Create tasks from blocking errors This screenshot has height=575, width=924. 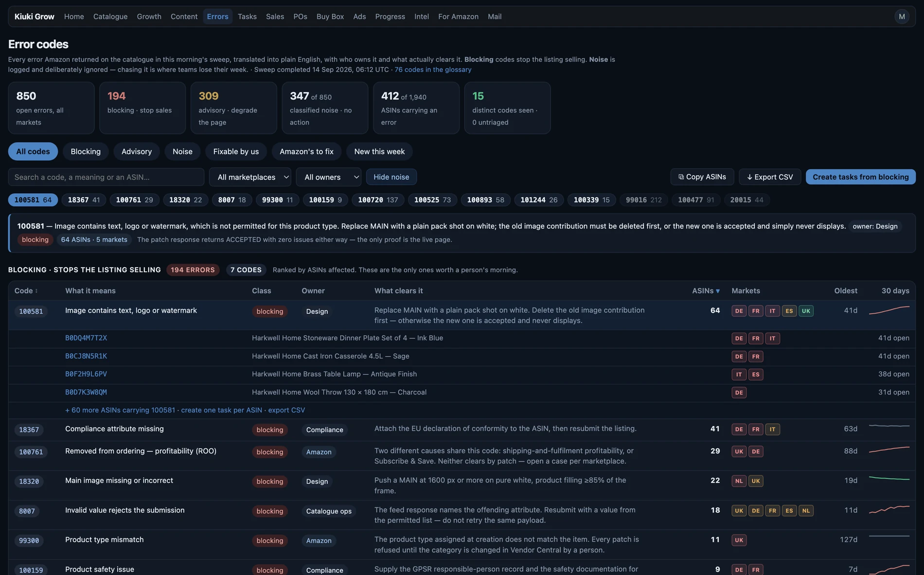(x=860, y=177)
